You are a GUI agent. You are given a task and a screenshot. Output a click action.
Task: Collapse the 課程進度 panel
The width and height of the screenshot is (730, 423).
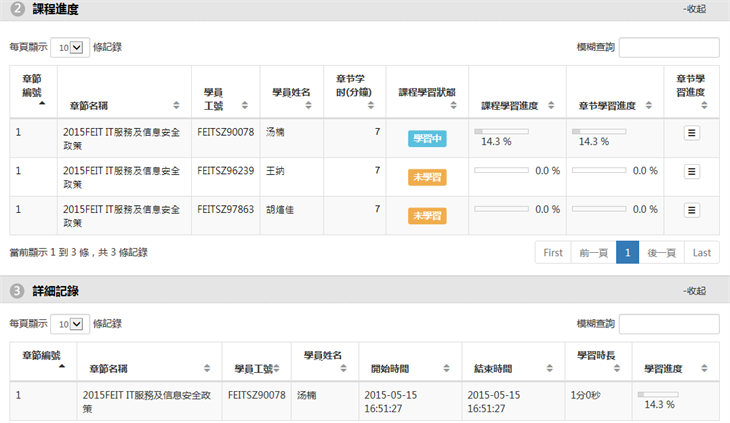tap(695, 9)
